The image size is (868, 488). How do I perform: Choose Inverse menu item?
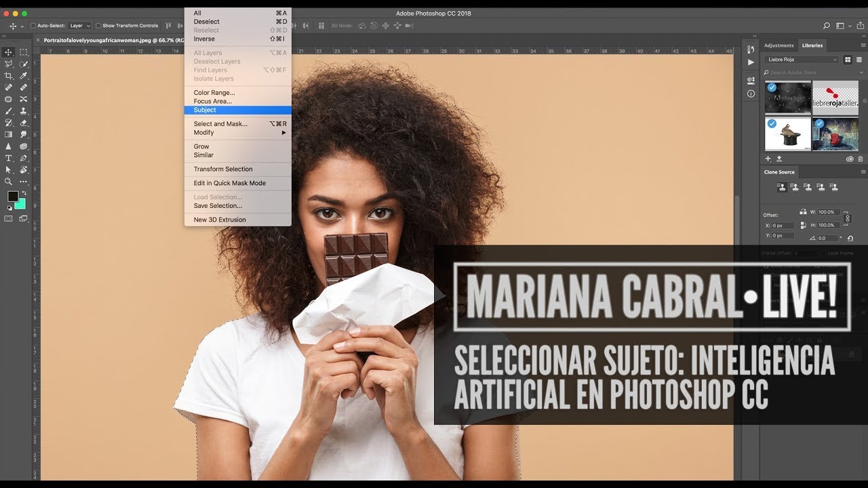click(238, 39)
